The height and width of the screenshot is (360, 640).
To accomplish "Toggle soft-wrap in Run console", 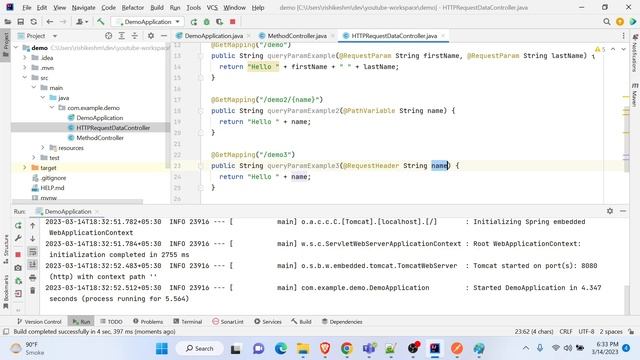I will (33, 252).
